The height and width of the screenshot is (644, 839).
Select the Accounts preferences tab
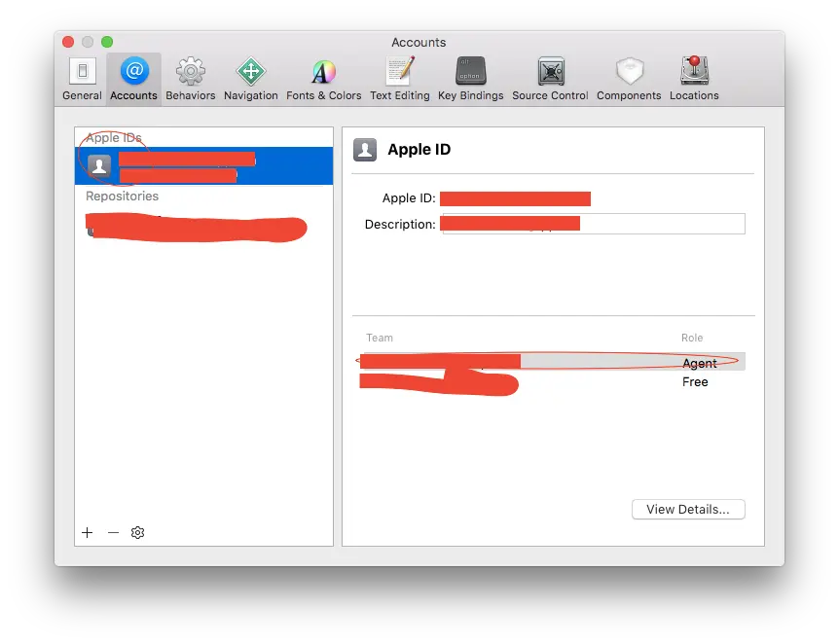pos(133,79)
